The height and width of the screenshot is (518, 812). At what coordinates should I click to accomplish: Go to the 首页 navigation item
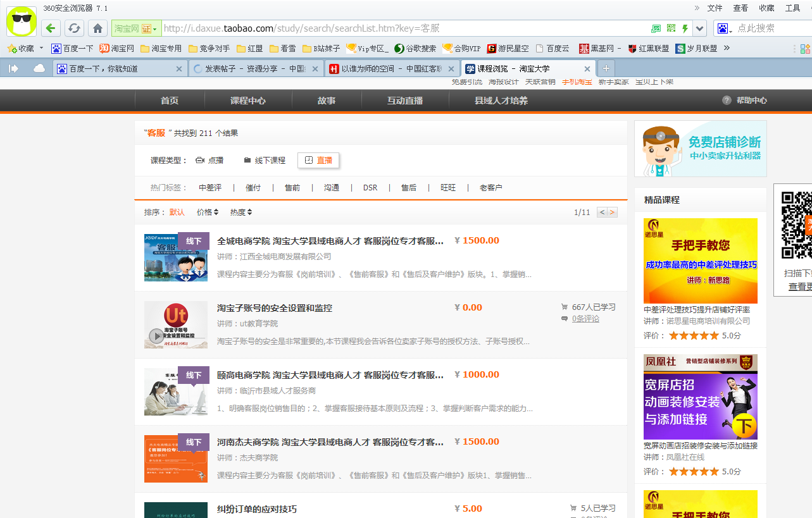(x=170, y=101)
